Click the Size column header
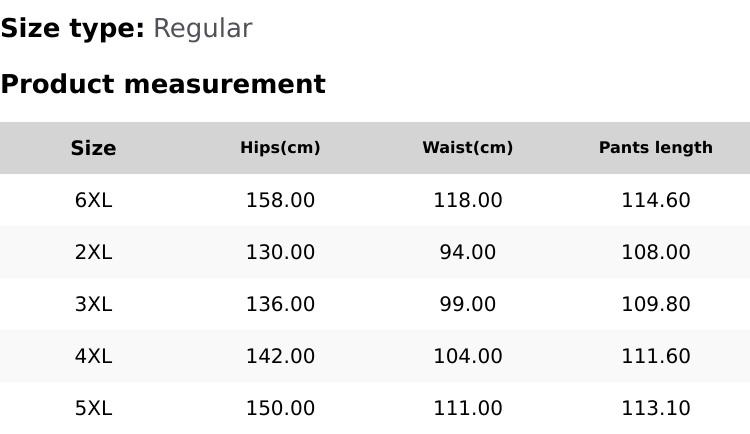 coord(93,148)
